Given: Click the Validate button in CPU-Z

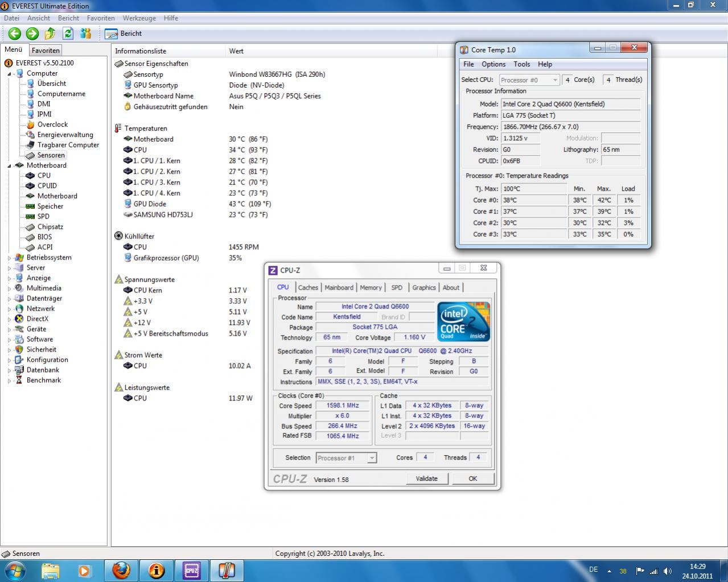Looking at the screenshot, I should [427, 479].
